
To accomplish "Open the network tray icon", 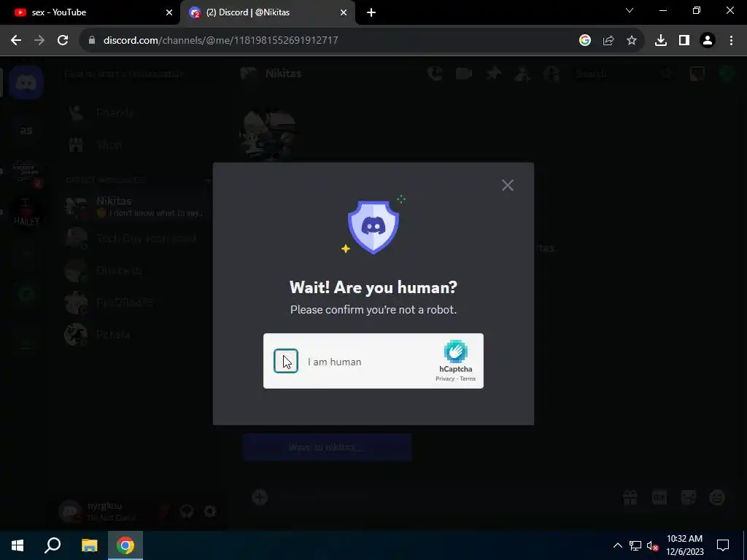I will tap(635, 545).
